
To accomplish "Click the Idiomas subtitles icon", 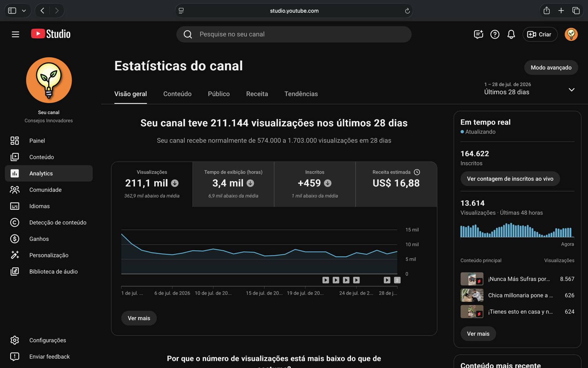I will pos(15,206).
